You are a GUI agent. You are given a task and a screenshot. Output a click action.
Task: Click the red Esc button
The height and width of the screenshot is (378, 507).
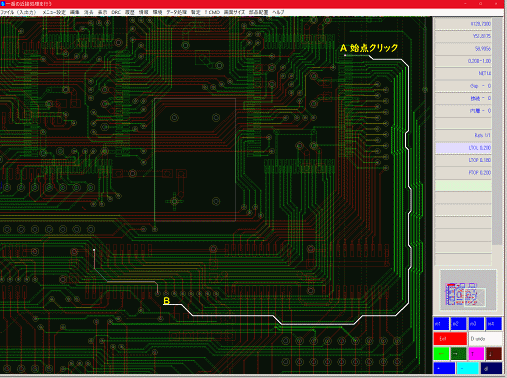click(450, 339)
